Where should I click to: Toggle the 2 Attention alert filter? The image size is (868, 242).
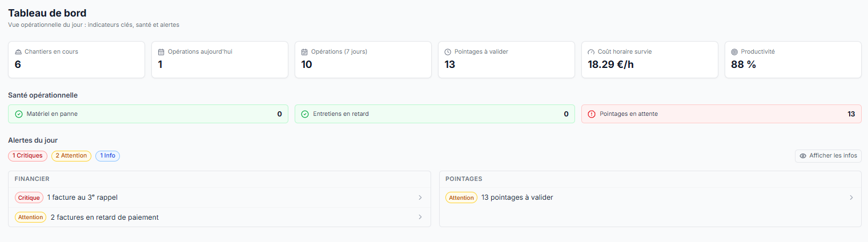click(71, 155)
